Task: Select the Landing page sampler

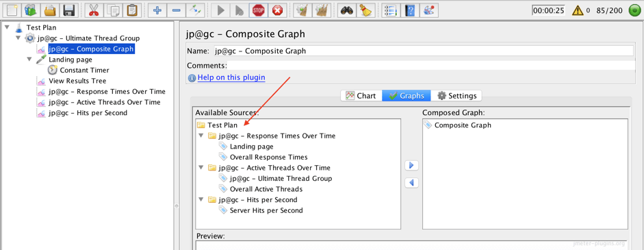Action: tap(70, 60)
